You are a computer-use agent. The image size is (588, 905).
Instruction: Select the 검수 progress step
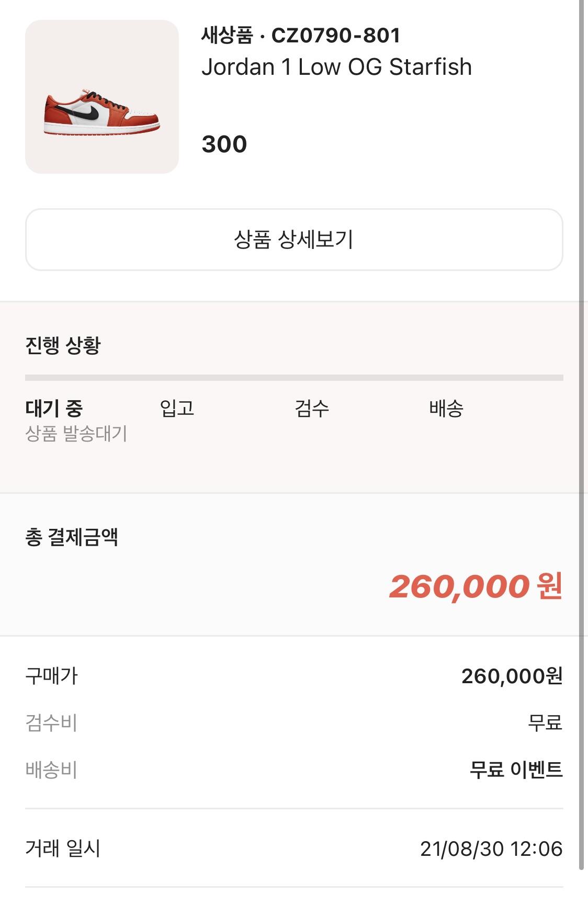(312, 408)
